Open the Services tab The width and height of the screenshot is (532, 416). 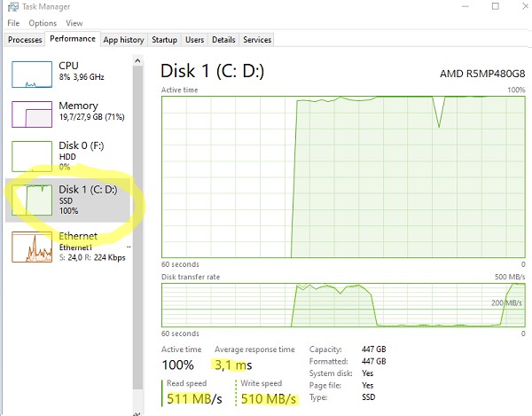click(257, 40)
